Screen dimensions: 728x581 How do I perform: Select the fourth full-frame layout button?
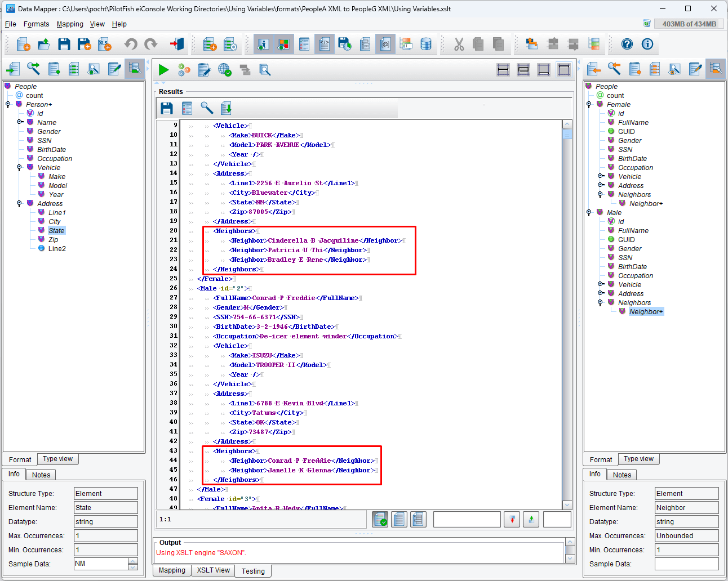(564, 70)
